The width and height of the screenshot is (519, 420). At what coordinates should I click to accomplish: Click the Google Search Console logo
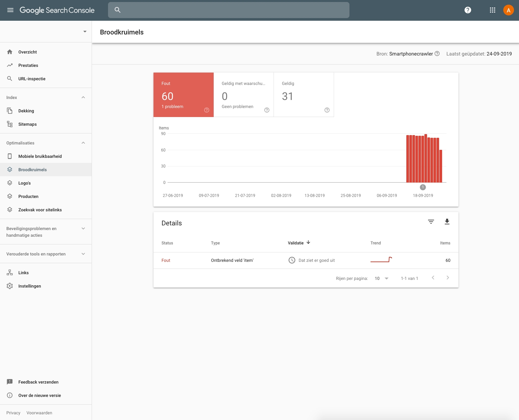click(x=57, y=10)
